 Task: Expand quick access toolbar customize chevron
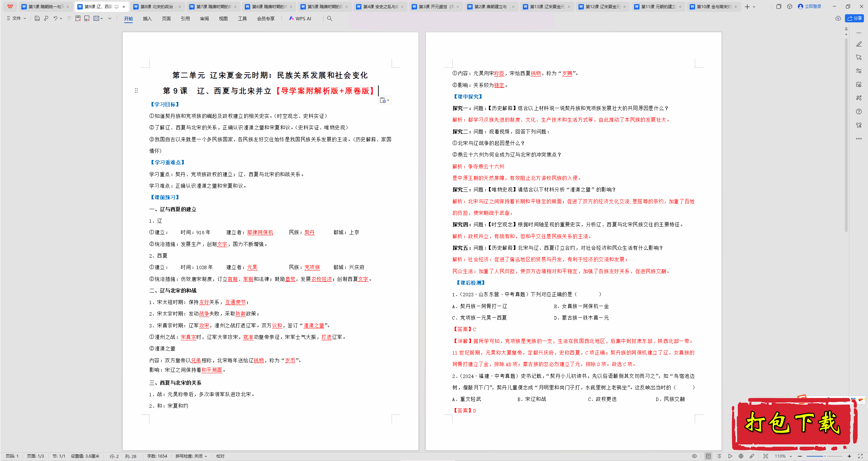110,19
